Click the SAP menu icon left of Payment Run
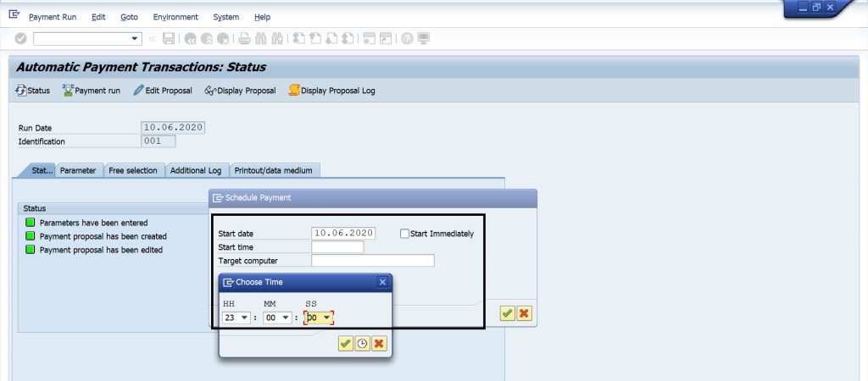 pos(15,15)
